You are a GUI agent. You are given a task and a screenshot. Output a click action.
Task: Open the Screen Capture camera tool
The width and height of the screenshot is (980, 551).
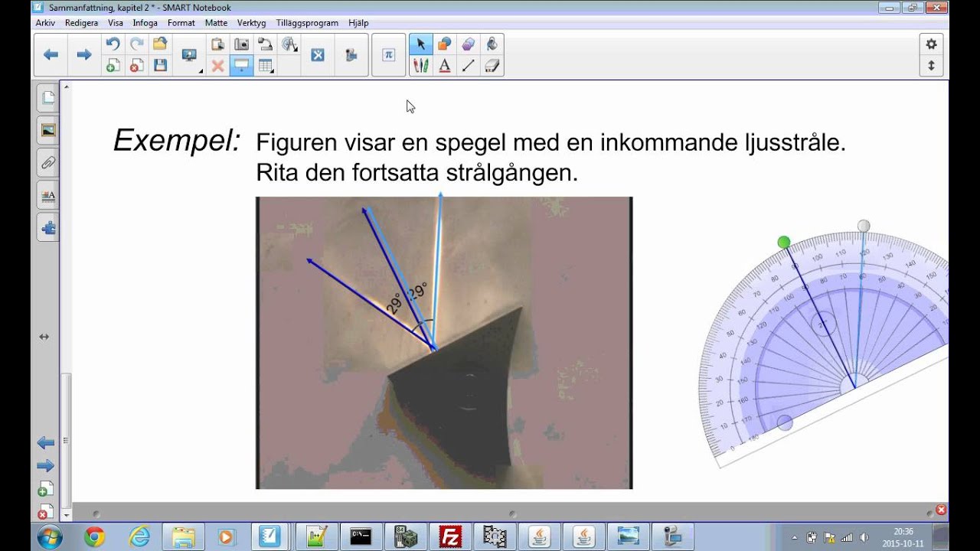pos(241,44)
